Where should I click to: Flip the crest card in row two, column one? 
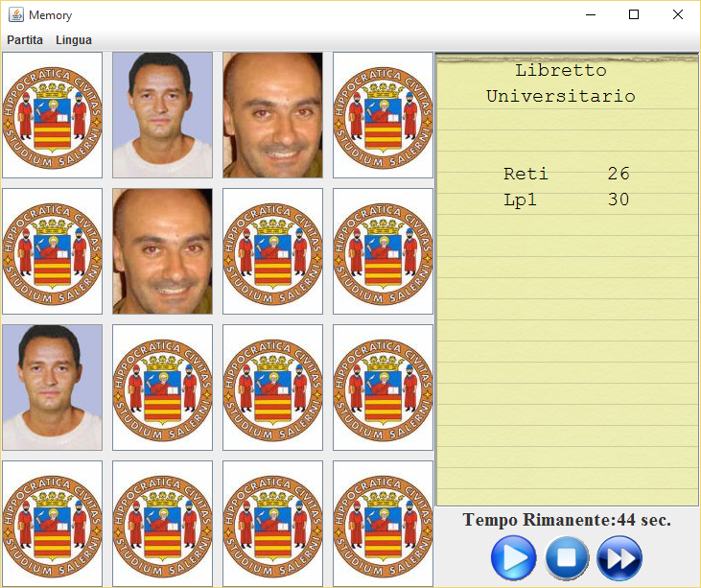click(53, 251)
